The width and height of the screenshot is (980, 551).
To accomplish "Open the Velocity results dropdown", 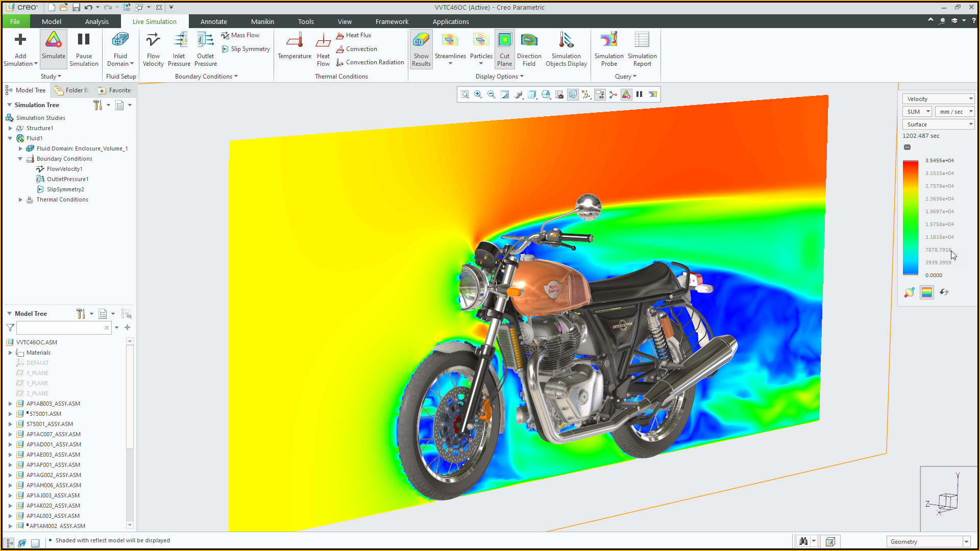I will 969,98.
